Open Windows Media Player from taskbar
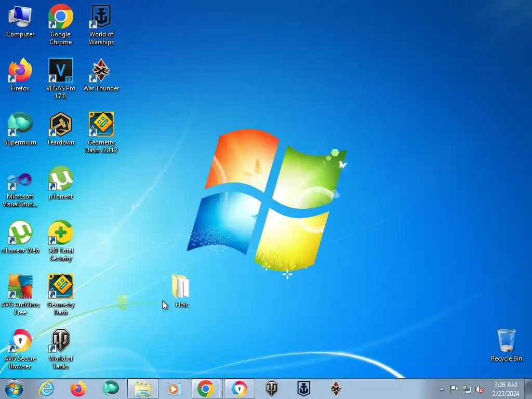532x399 pixels. tap(175, 389)
